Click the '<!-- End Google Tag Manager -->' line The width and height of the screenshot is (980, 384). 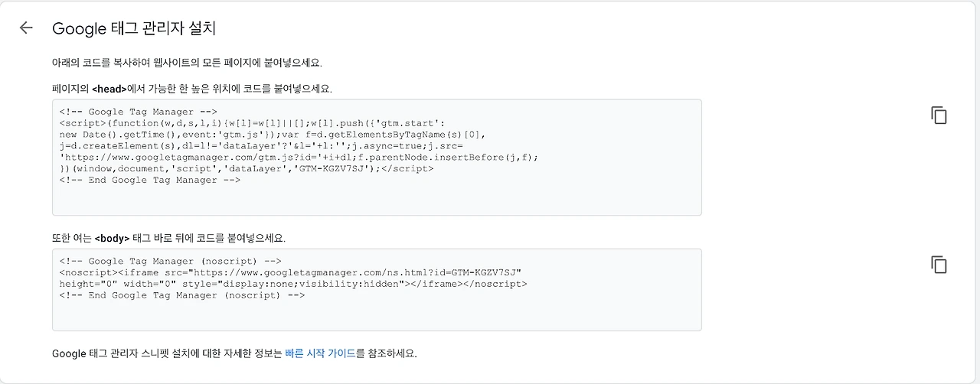pos(150,181)
